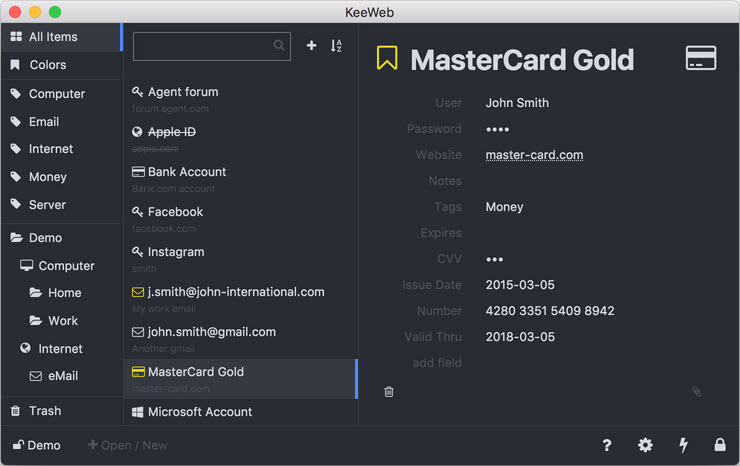Click the Tags value Money

click(504, 207)
